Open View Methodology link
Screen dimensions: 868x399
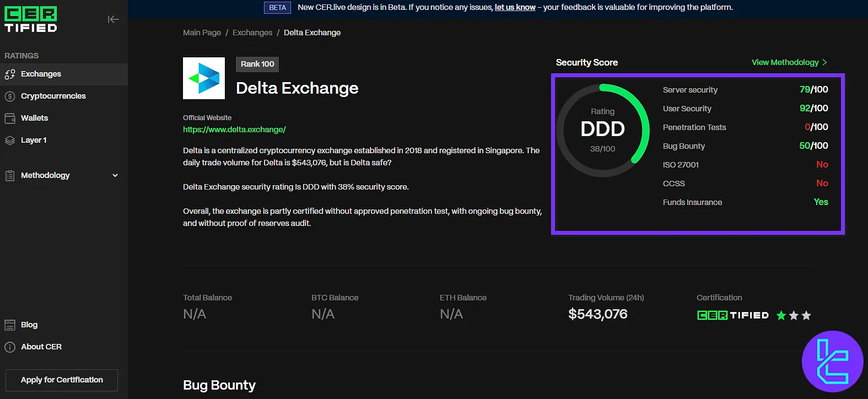pyautogui.click(x=785, y=62)
